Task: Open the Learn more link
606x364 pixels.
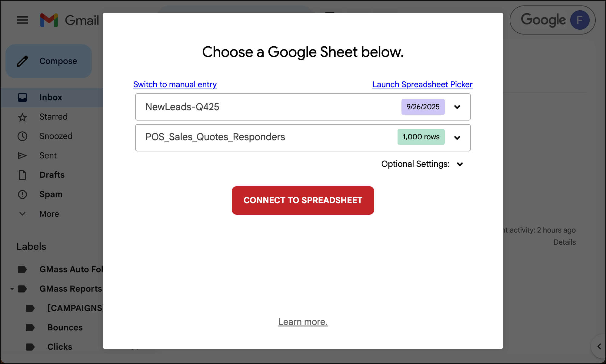Action: coord(303,322)
